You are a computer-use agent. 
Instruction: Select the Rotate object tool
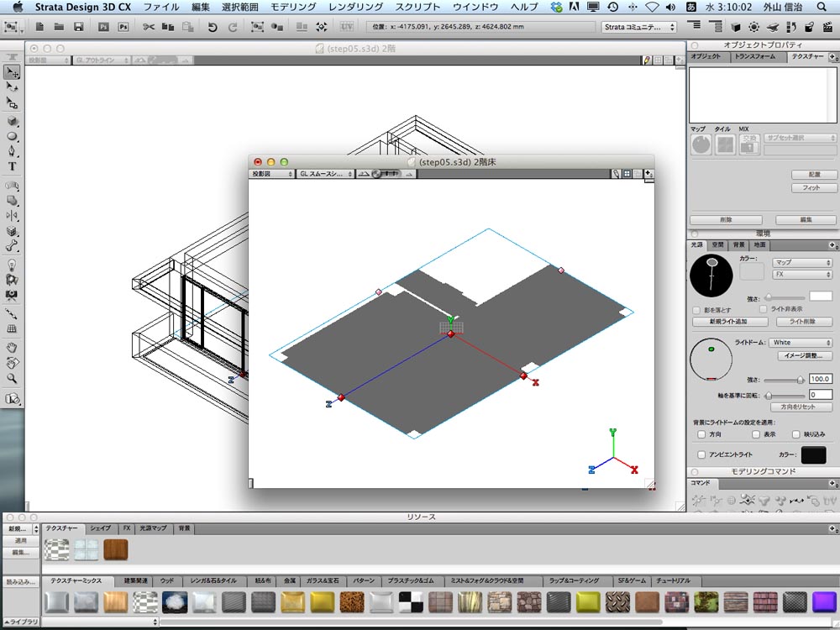tap(12, 87)
